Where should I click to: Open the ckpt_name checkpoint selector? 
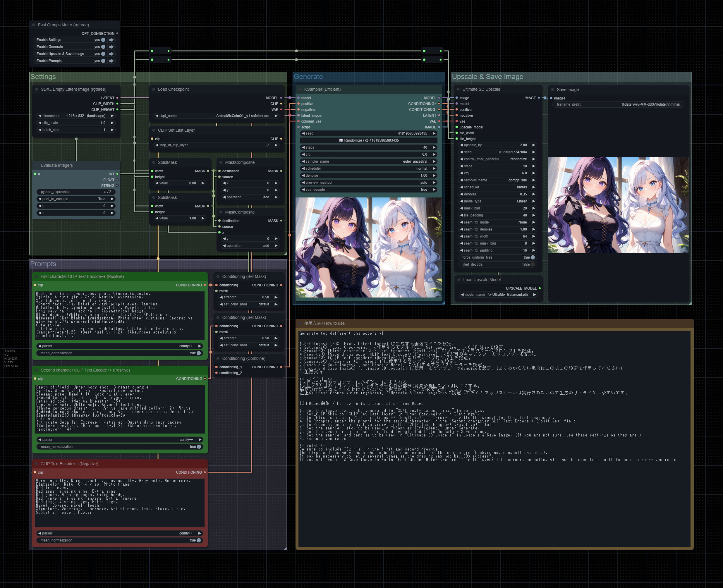pos(217,116)
